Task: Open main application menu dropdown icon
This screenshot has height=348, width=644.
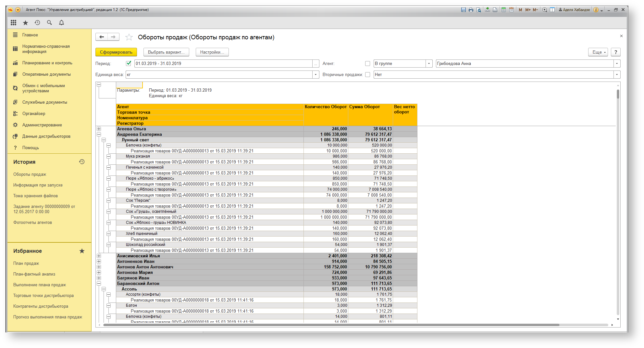Action: (x=18, y=10)
